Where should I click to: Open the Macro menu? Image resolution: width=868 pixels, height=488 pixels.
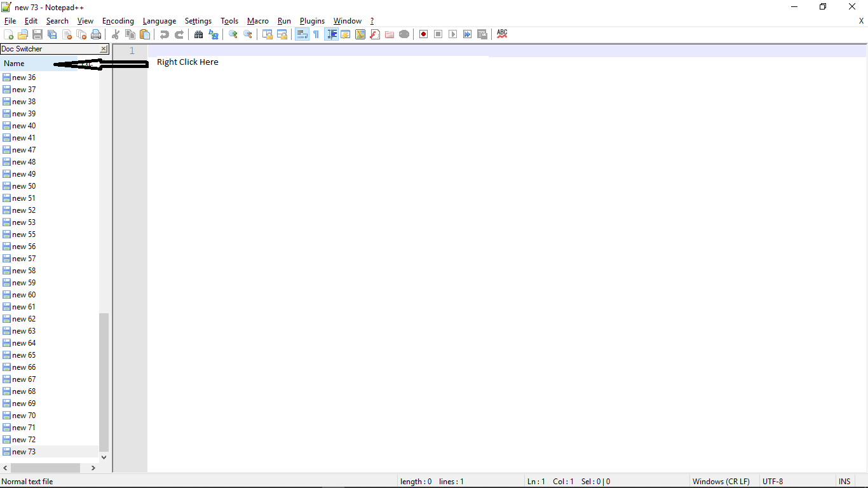pos(258,20)
